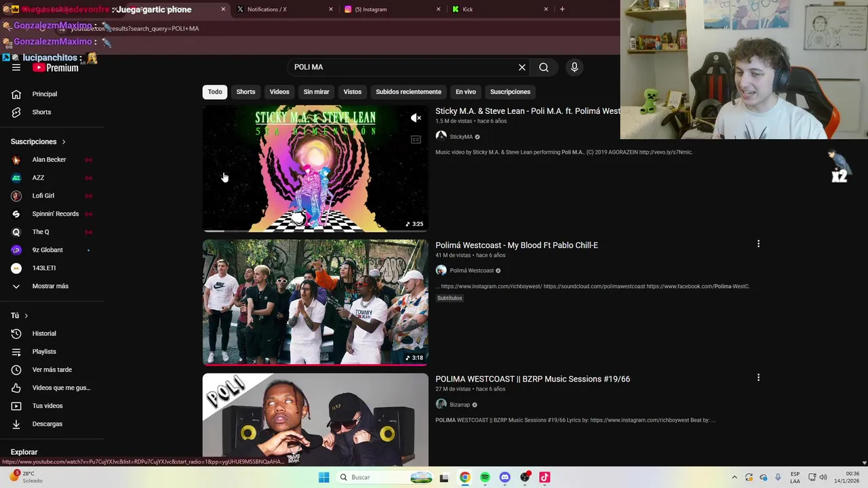This screenshot has height=488, width=868.
Task: Open Google Chrome from the taskbar
Action: tap(465, 477)
